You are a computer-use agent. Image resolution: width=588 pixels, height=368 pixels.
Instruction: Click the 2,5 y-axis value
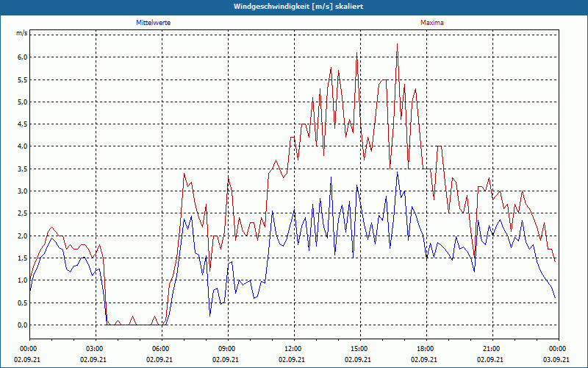pos(23,213)
